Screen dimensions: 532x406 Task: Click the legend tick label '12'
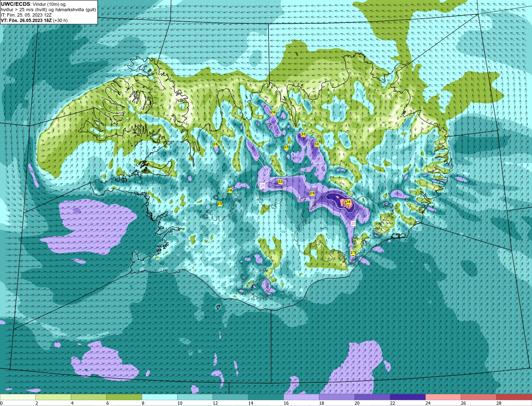215,403
